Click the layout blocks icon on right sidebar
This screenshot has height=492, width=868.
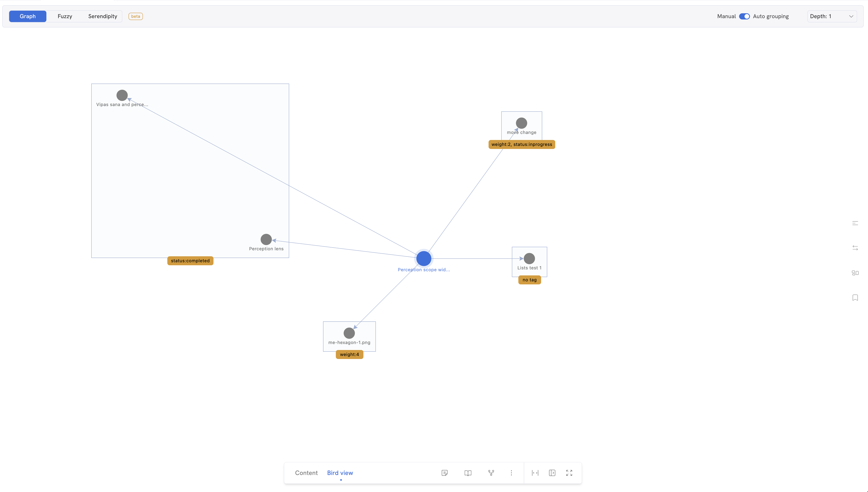tap(855, 273)
